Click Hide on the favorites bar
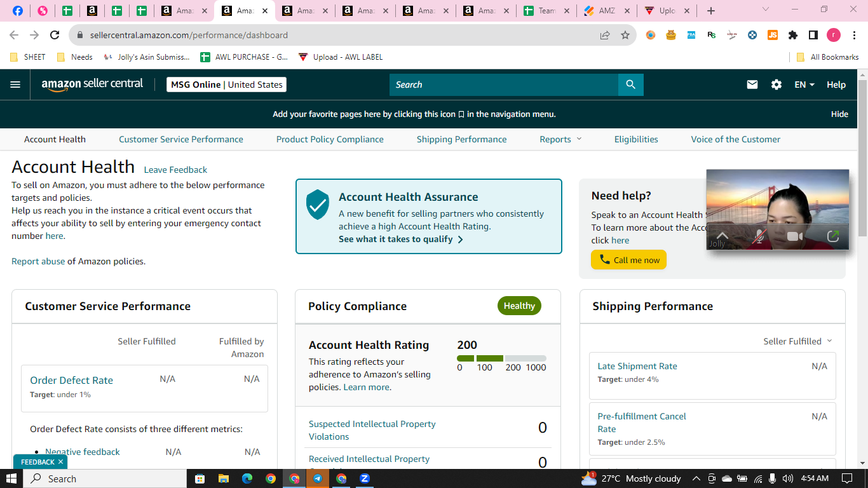Image resolution: width=868 pixels, height=488 pixels. pyautogui.click(x=839, y=114)
